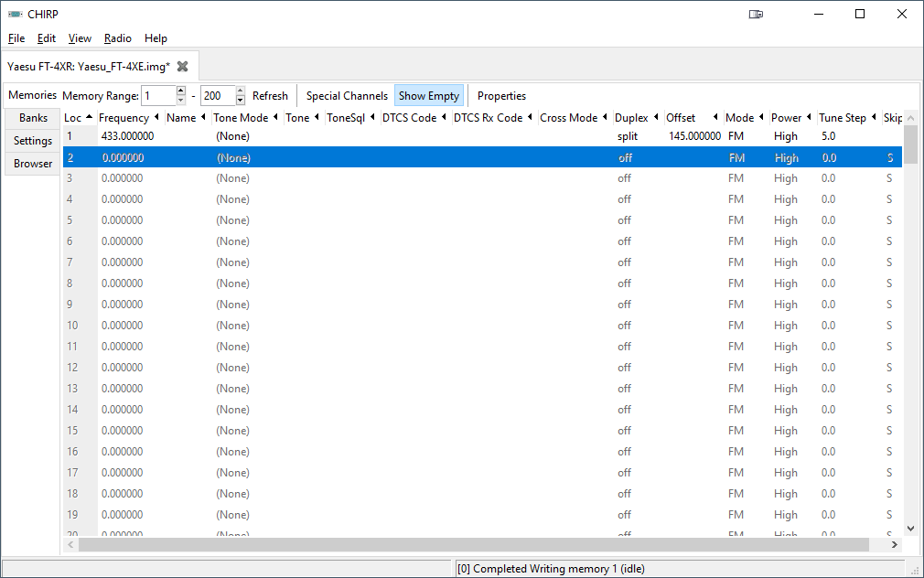
Task: Click the Mode column header
Action: coord(739,118)
